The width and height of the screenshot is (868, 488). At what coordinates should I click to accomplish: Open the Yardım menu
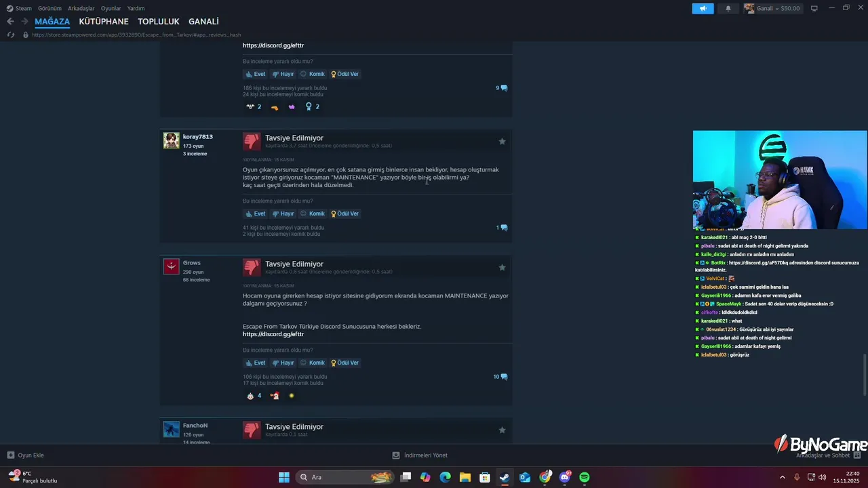pyautogui.click(x=136, y=8)
